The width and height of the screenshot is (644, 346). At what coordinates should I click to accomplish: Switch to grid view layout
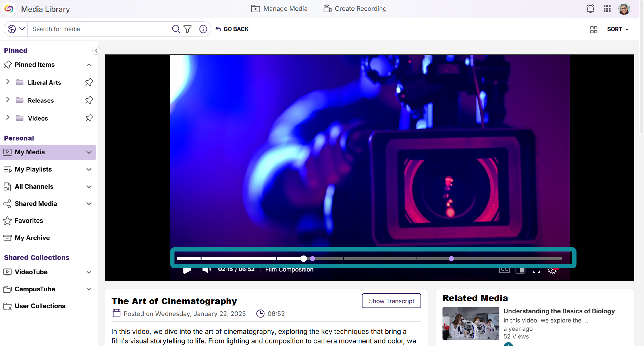[594, 29]
